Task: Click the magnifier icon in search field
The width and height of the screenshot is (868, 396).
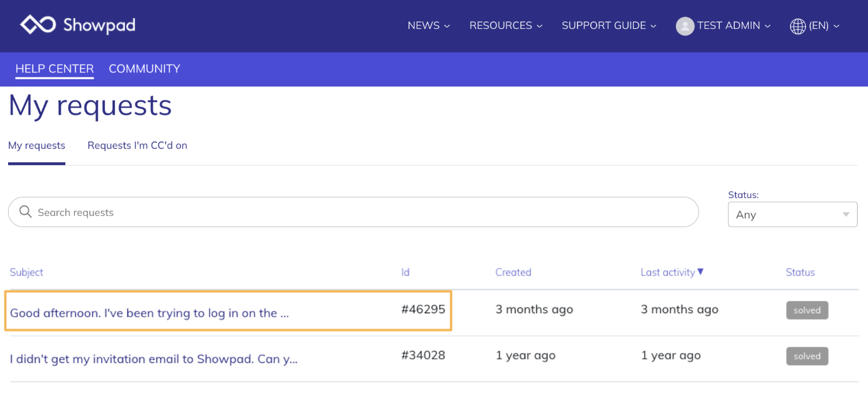Action: point(25,212)
